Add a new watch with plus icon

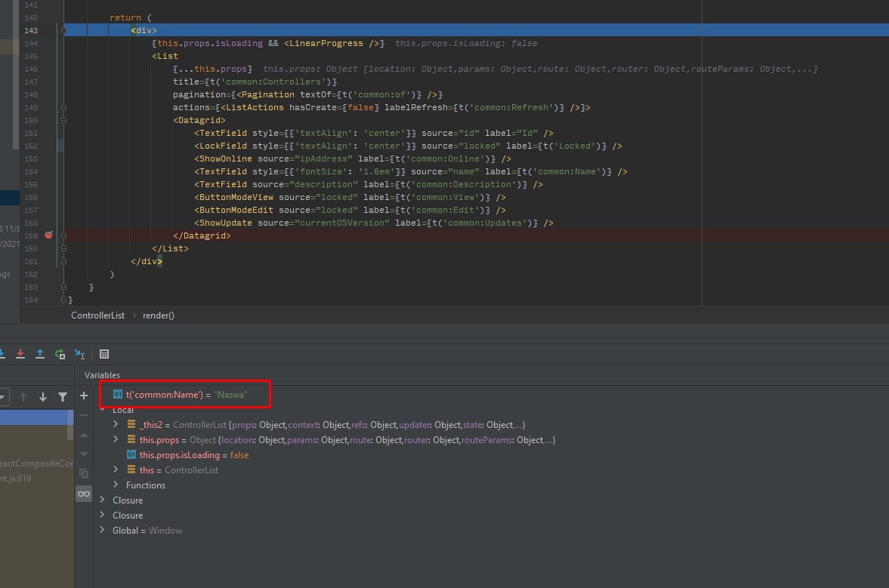pyautogui.click(x=84, y=396)
